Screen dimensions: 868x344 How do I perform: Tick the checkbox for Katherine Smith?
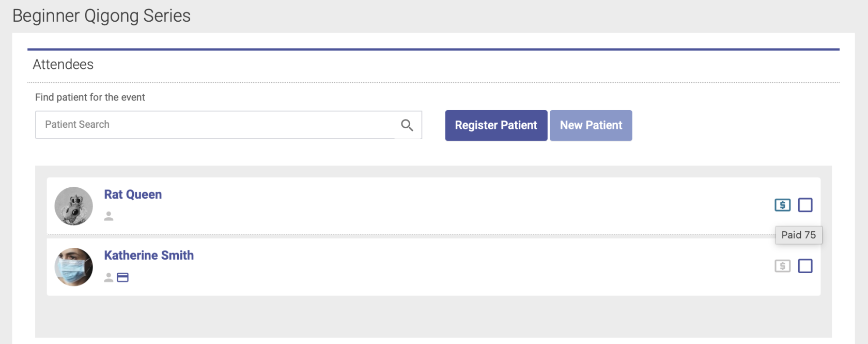(805, 266)
